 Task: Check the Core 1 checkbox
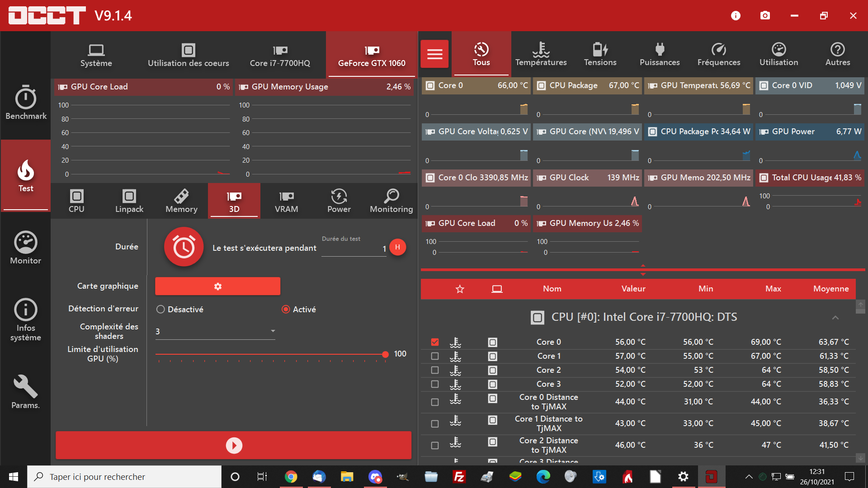[x=435, y=356]
